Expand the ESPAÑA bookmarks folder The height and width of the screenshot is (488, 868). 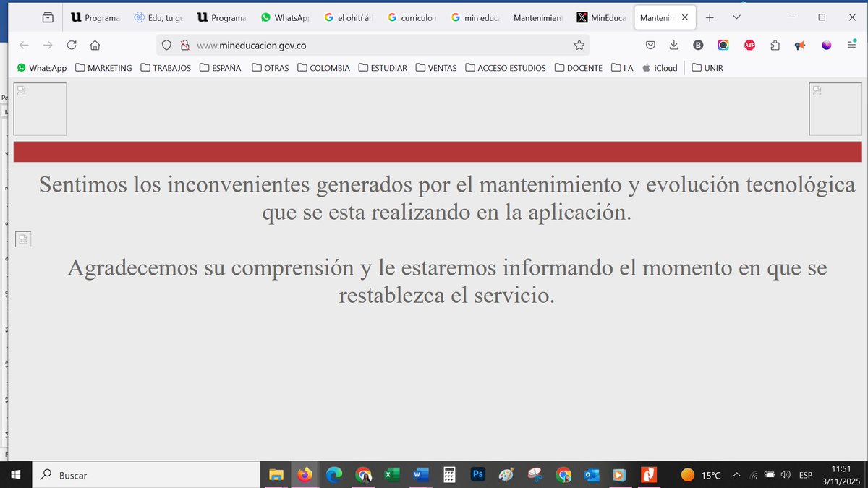pyautogui.click(x=220, y=68)
